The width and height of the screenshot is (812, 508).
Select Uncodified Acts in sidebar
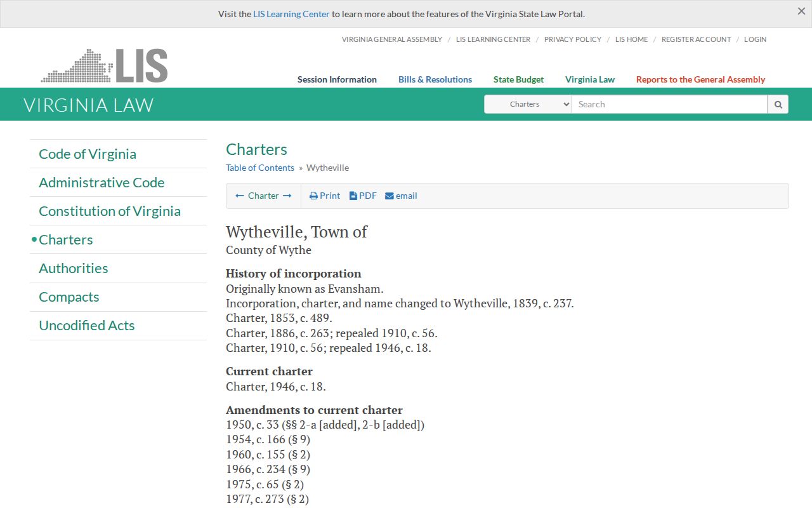87,325
